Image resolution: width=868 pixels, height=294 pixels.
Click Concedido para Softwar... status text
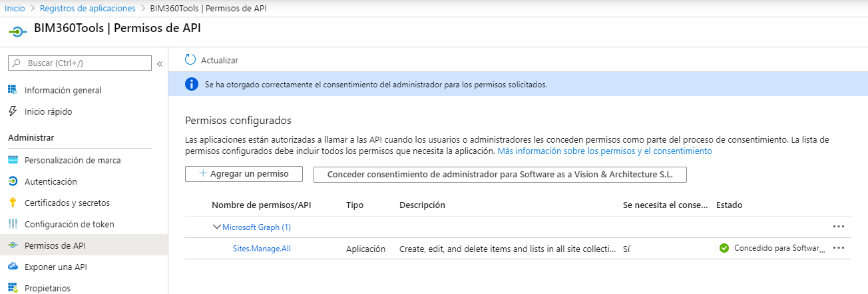(x=779, y=248)
